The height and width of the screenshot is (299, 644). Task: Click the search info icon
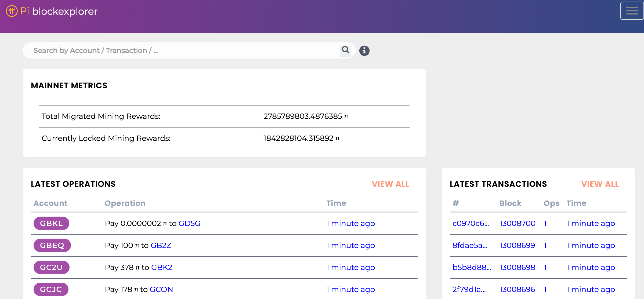coord(364,50)
